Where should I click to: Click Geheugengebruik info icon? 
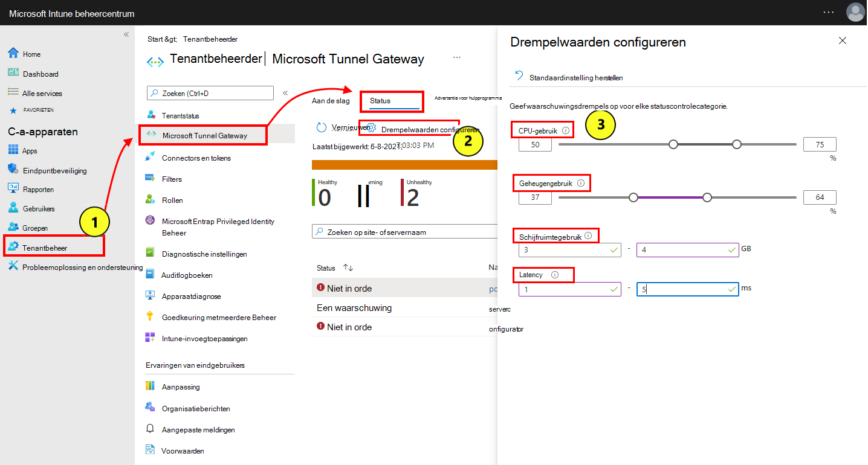[581, 182]
